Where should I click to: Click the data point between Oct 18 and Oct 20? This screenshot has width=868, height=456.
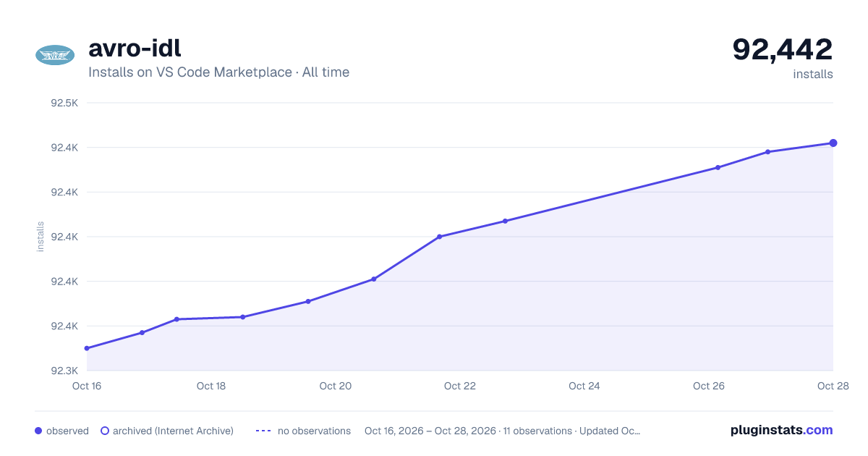[308, 301]
